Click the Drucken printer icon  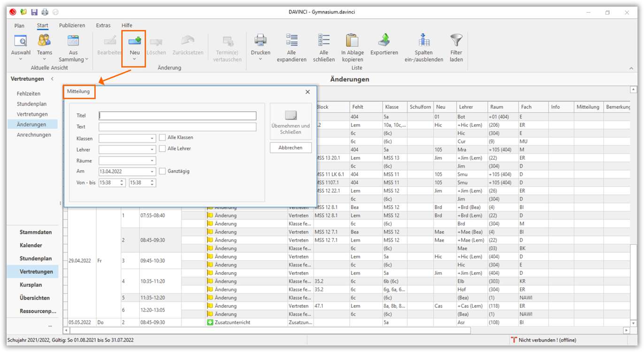pyautogui.click(x=260, y=41)
